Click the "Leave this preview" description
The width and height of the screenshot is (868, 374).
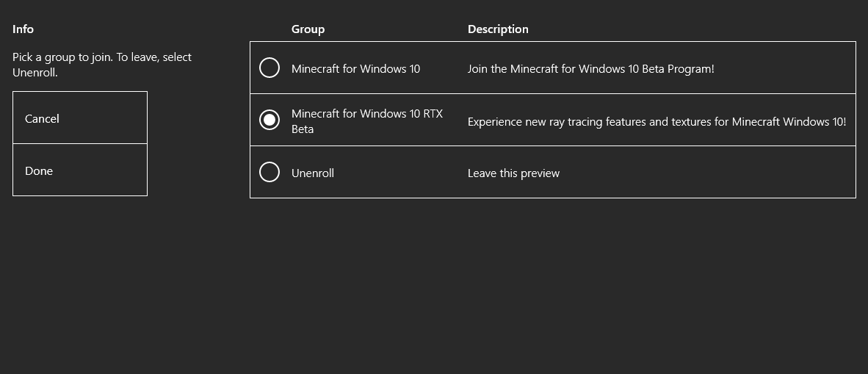(513, 173)
